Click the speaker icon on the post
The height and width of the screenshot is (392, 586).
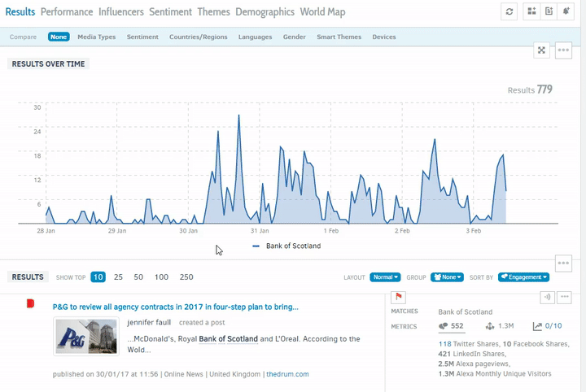[547, 298]
